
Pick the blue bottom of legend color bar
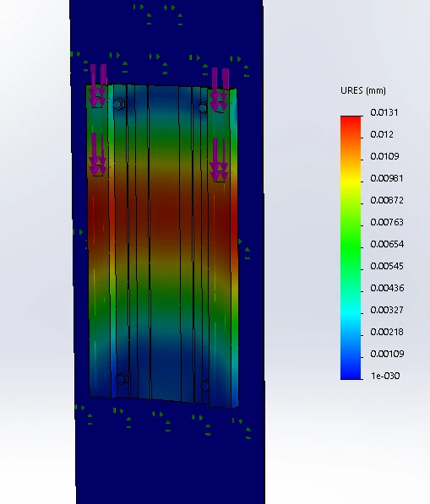click(351, 373)
